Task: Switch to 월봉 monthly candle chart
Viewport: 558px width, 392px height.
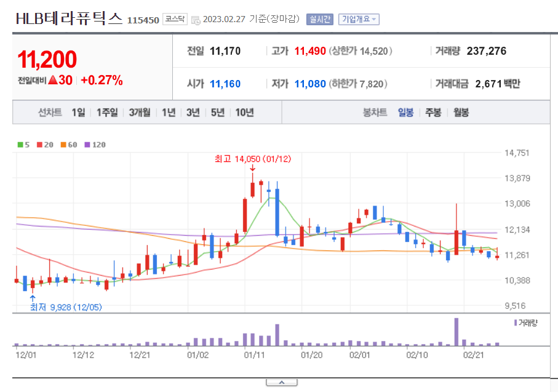Action: coord(461,113)
